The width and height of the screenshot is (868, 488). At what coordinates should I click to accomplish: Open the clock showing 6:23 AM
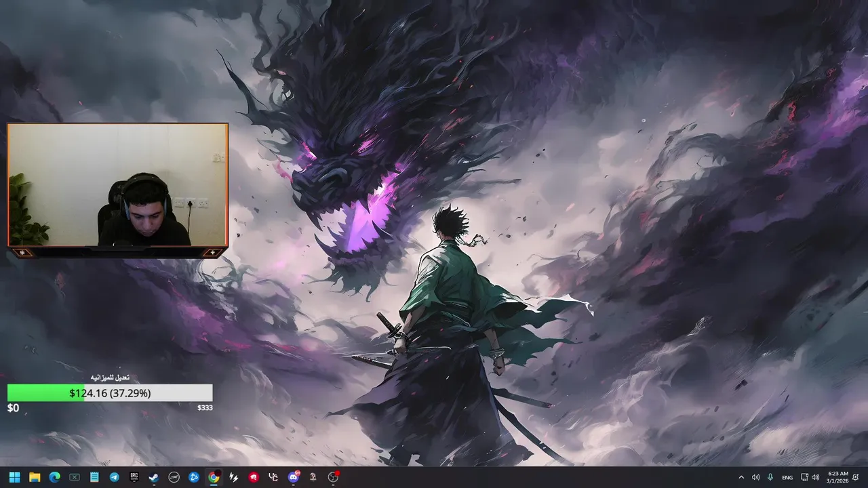[x=837, y=477]
